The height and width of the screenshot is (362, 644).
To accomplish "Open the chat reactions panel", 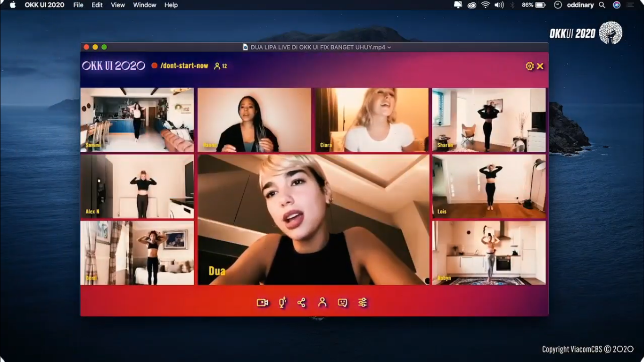I will [x=342, y=303].
